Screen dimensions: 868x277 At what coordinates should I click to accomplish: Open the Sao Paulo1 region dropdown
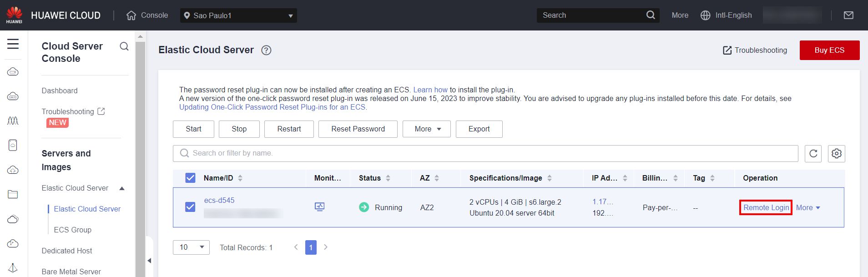point(238,15)
